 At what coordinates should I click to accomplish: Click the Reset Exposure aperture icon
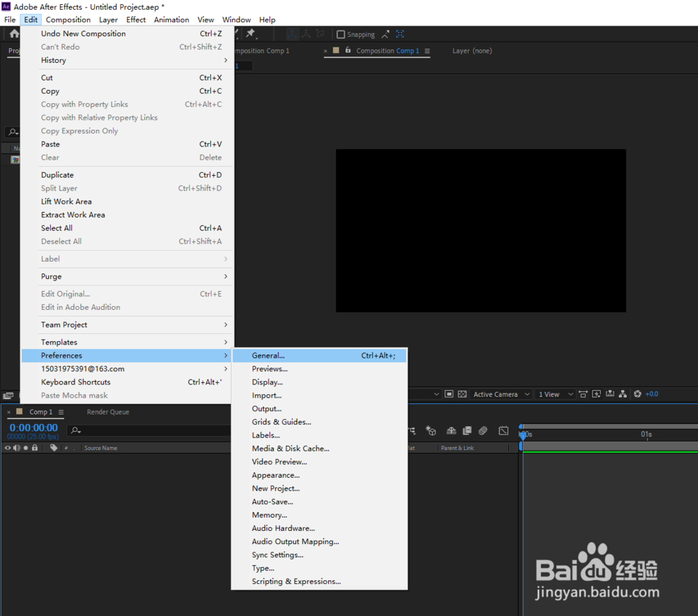coord(637,394)
